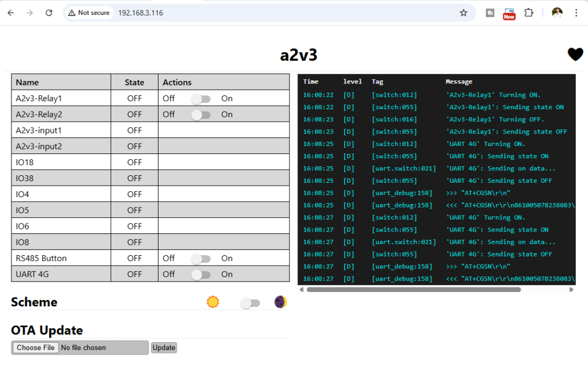Enable the UART 4G switch
The height and width of the screenshot is (365, 588).
(x=200, y=275)
